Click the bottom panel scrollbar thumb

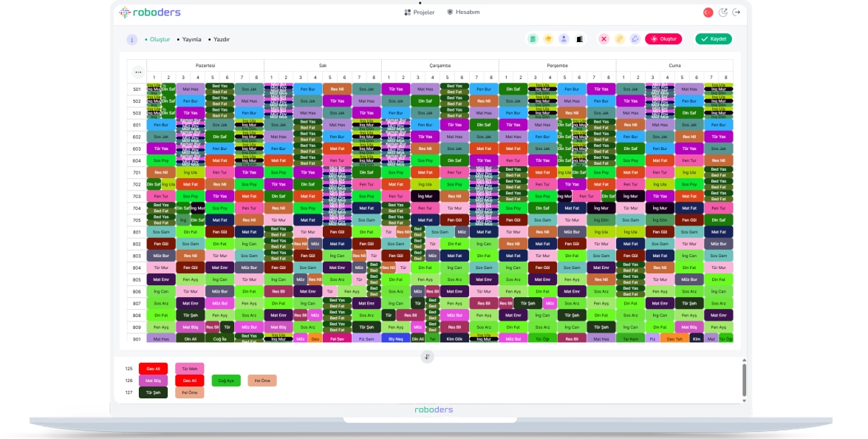tap(744, 380)
